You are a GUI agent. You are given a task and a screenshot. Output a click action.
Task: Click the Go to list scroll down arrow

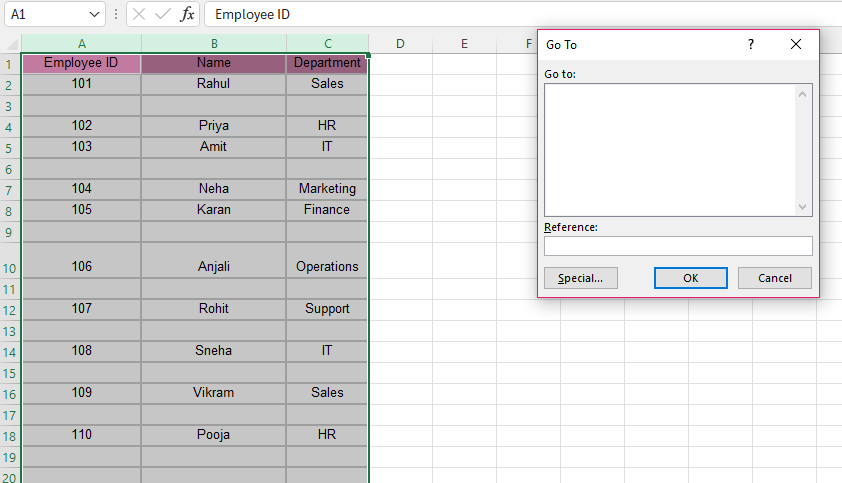click(802, 206)
